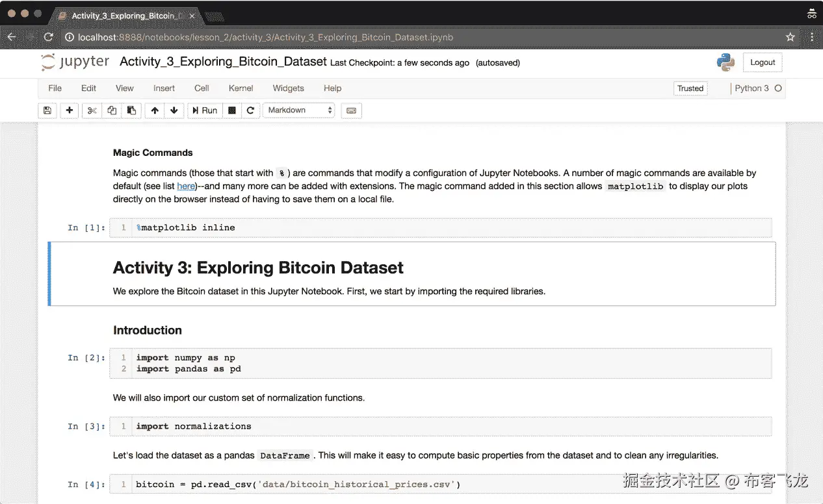823x504 pixels.
Task: Bookmark this page with the star icon
Action: point(790,37)
